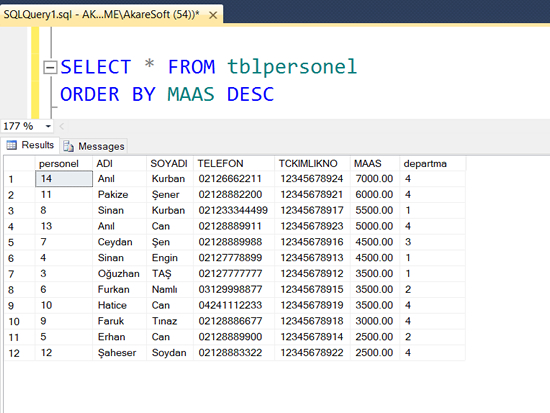The image size is (550, 413).
Task: Click phone cell 02126662211
Action: [234, 179]
